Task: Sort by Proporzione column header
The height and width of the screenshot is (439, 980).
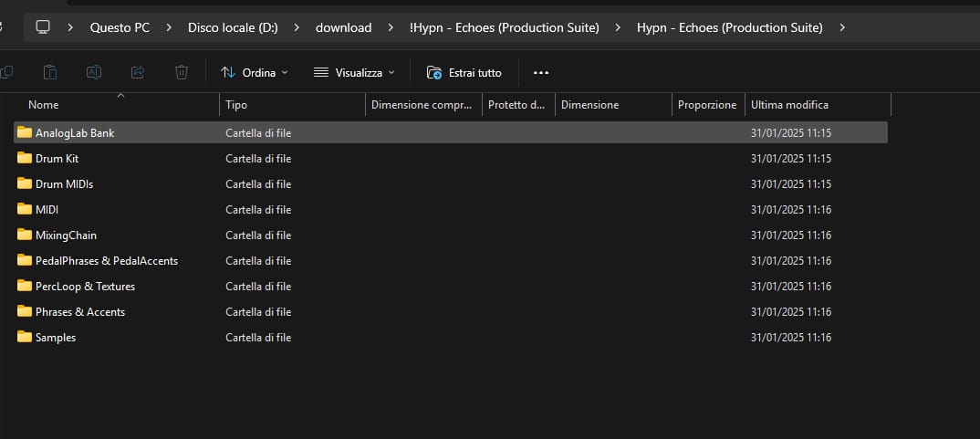Action: click(707, 104)
